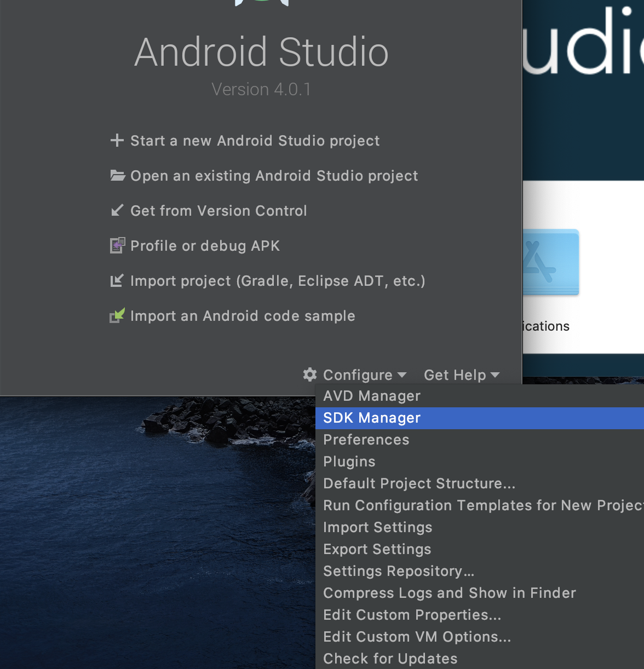Collapse the Configure dropdown
Image resolution: width=644 pixels, height=669 pixels.
pyautogui.click(x=365, y=375)
